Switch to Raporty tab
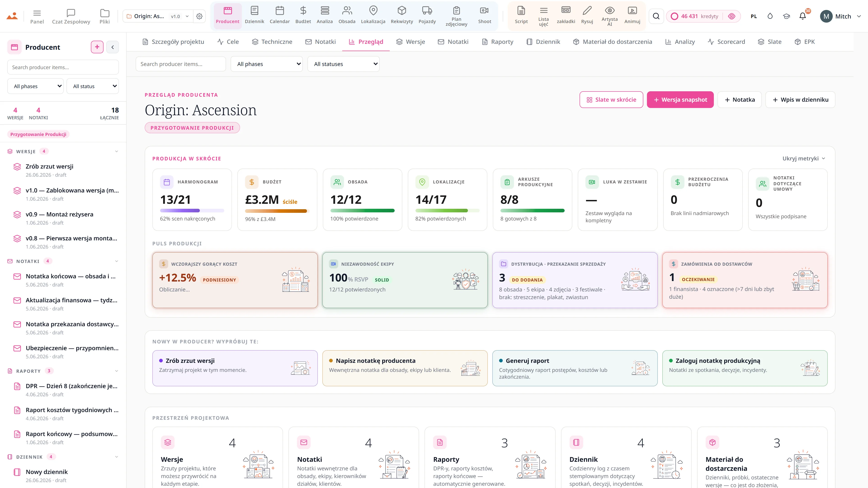 pos(497,42)
